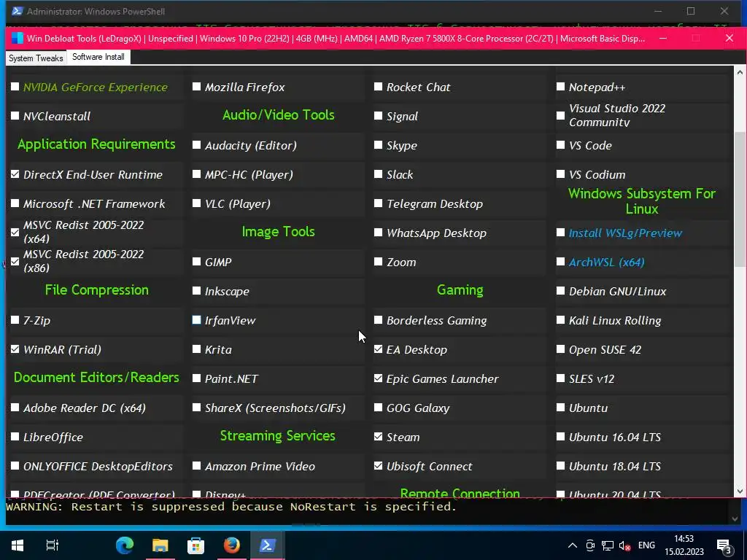Check Kali Linux Rolling
747x560 pixels.
(x=561, y=320)
